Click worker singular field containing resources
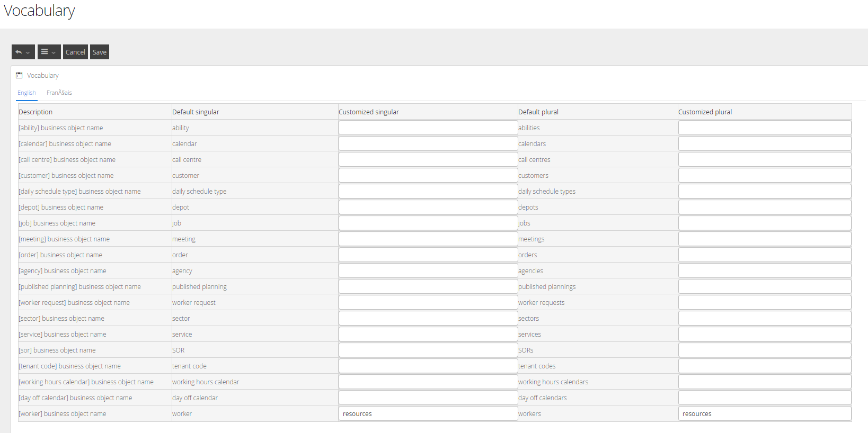This screenshot has width=868, height=433. click(x=428, y=413)
